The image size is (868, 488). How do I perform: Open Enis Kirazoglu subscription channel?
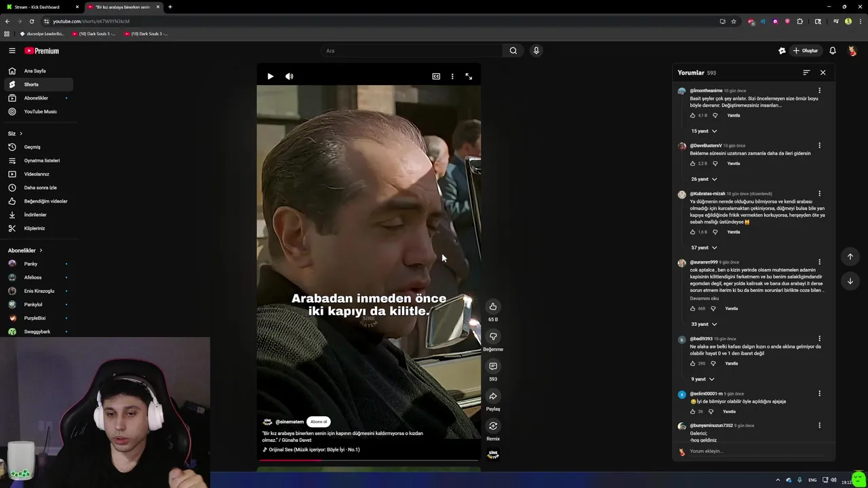(39, 291)
